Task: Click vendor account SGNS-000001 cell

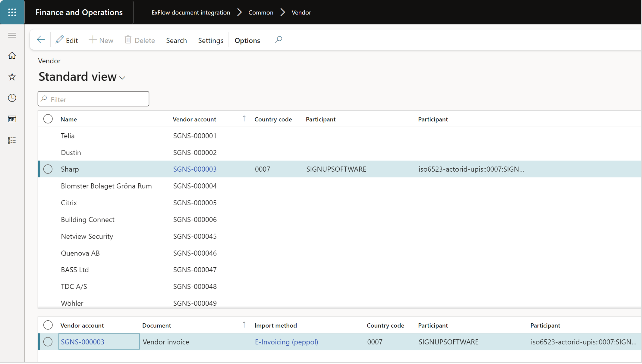Action: pyautogui.click(x=195, y=136)
